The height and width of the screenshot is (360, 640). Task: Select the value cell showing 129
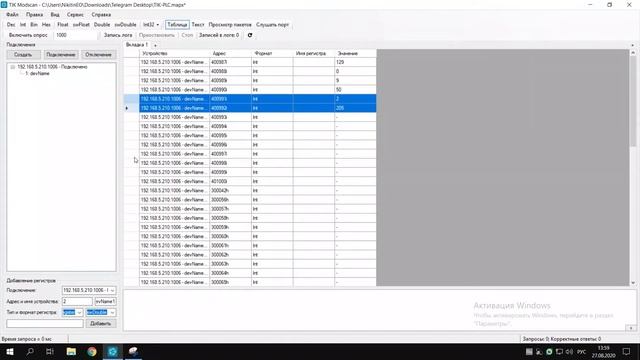tap(355, 62)
